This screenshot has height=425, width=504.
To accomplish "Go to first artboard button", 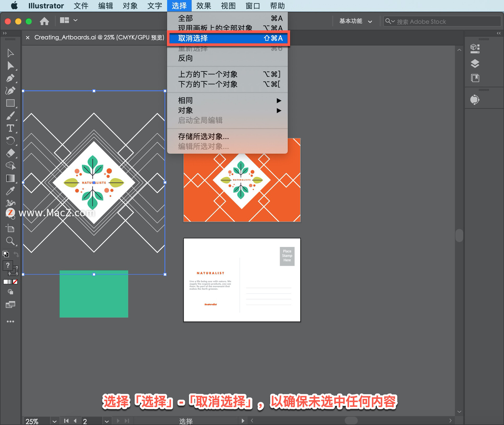I will 66,421.
